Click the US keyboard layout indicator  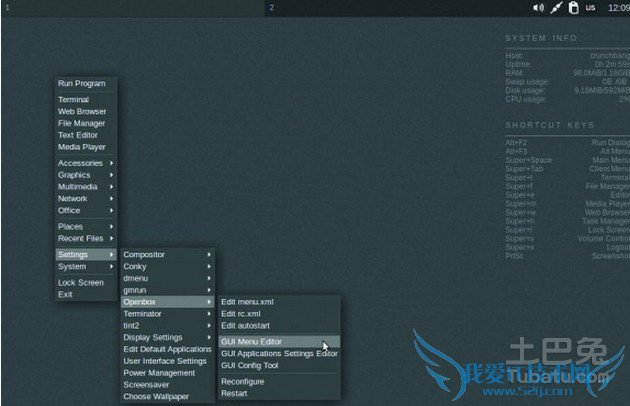click(x=590, y=8)
